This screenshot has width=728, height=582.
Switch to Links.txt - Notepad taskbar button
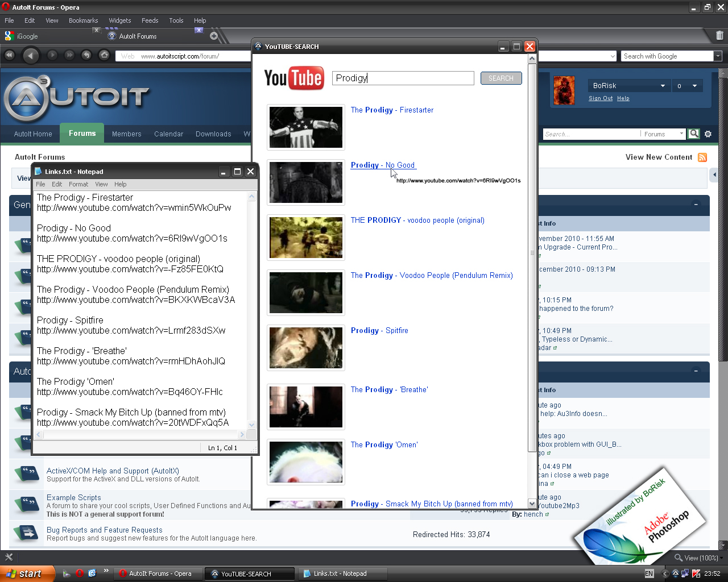tap(342, 573)
